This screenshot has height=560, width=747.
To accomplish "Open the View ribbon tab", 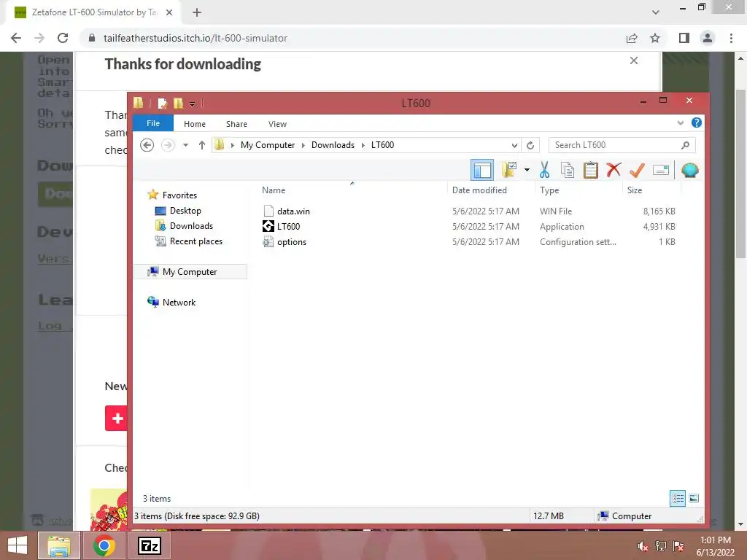I will pos(277,124).
